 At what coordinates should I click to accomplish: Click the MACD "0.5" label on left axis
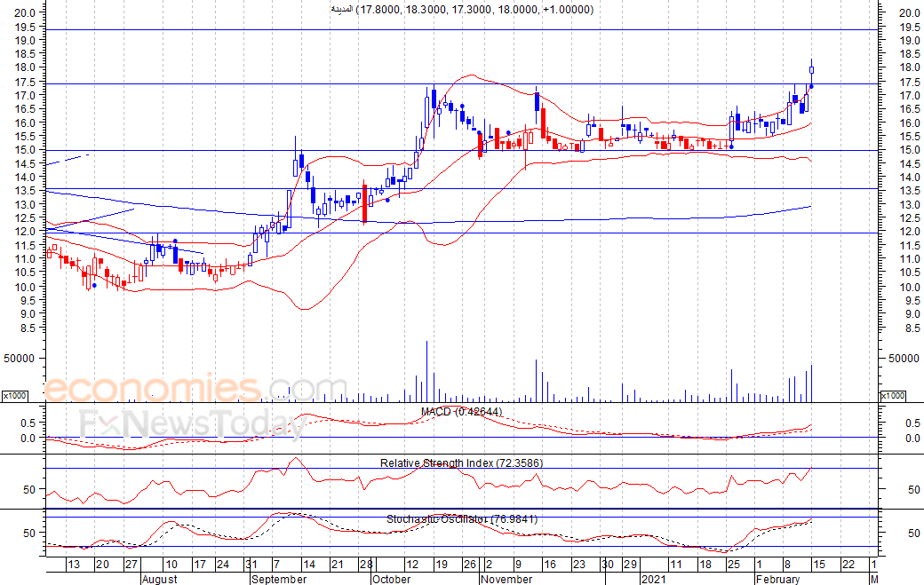click(x=28, y=423)
